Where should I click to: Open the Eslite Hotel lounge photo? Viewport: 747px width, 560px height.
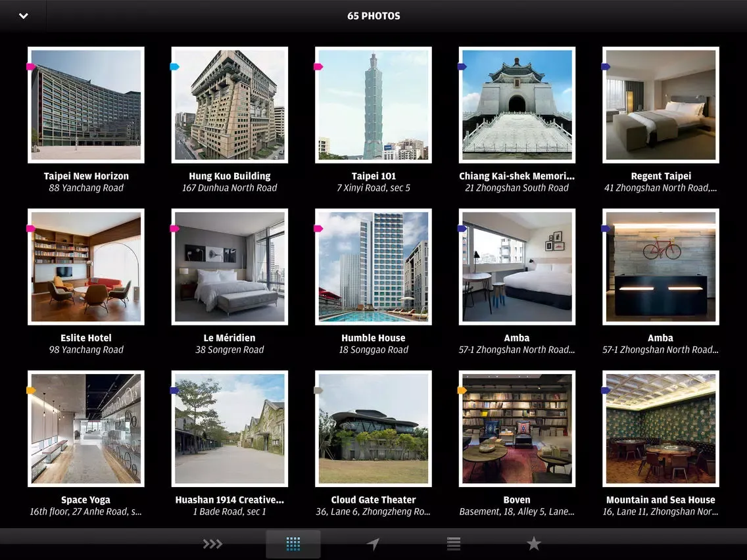(x=85, y=267)
